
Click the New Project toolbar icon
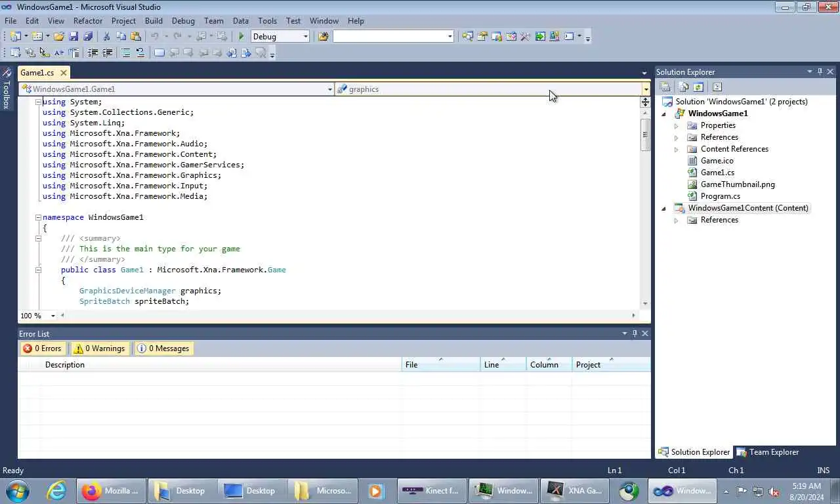pyautogui.click(x=14, y=37)
